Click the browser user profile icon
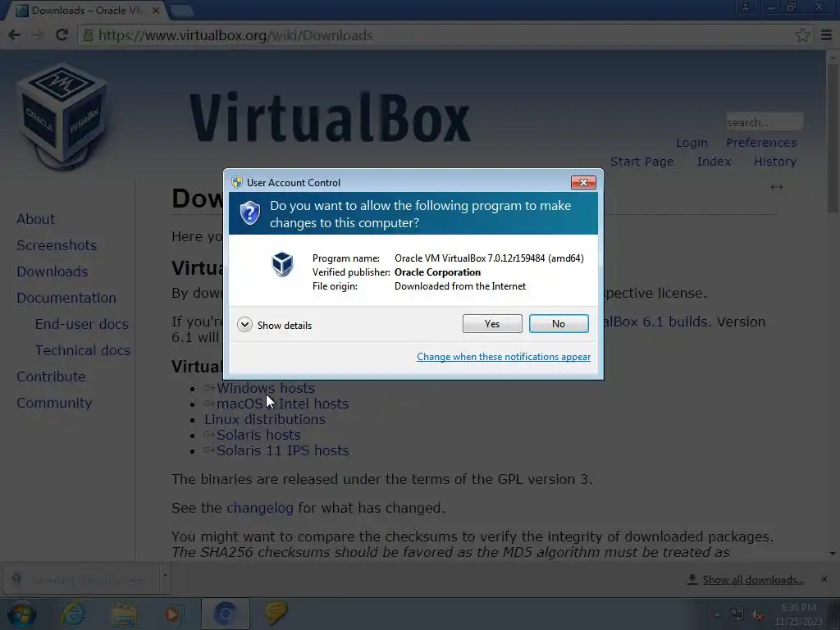Screen dimensions: 840x630 [745, 7]
